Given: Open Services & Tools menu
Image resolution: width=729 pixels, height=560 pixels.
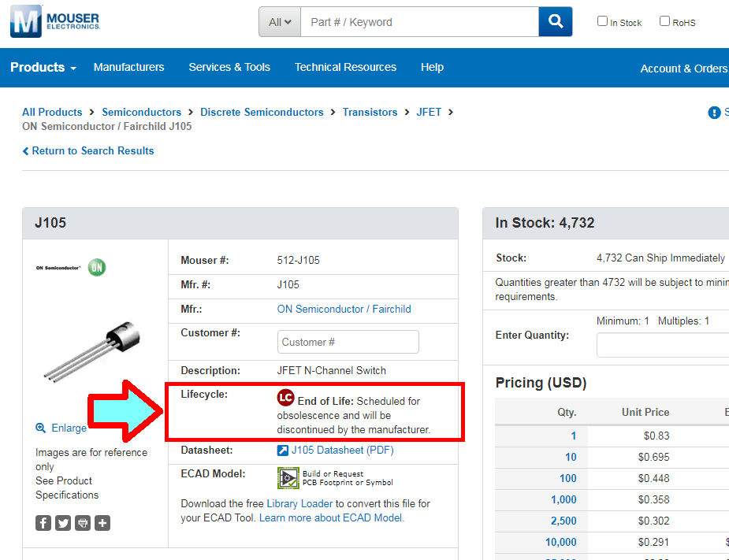Looking at the screenshot, I should [x=229, y=68].
